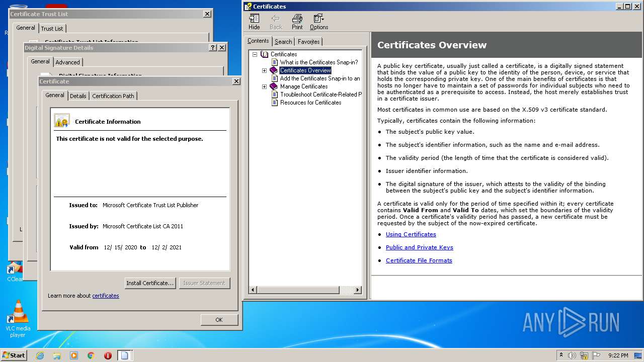Open the CCleaner desktop shortcut

click(x=15, y=271)
